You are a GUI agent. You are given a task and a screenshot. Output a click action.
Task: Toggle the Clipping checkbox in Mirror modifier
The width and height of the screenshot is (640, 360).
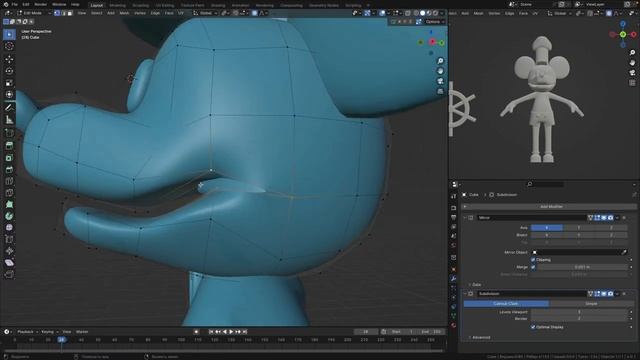(x=533, y=260)
